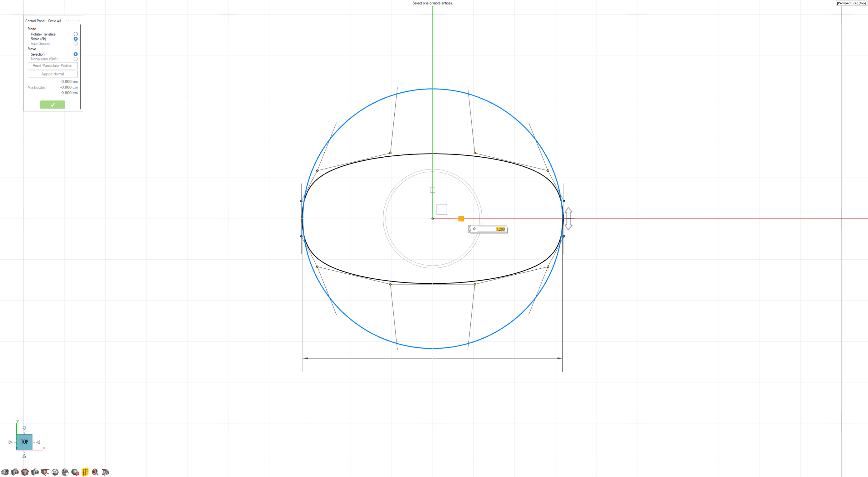The width and height of the screenshot is (868, 477).
Task: Select the Selection move radio button
Action: click(x=76, y=54)
